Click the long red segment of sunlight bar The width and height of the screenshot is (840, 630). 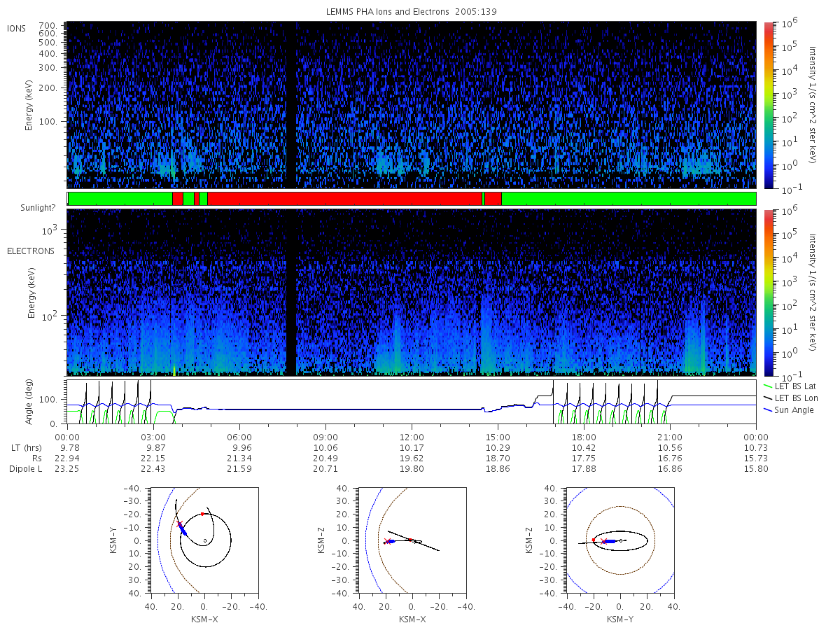pos(344,199)
